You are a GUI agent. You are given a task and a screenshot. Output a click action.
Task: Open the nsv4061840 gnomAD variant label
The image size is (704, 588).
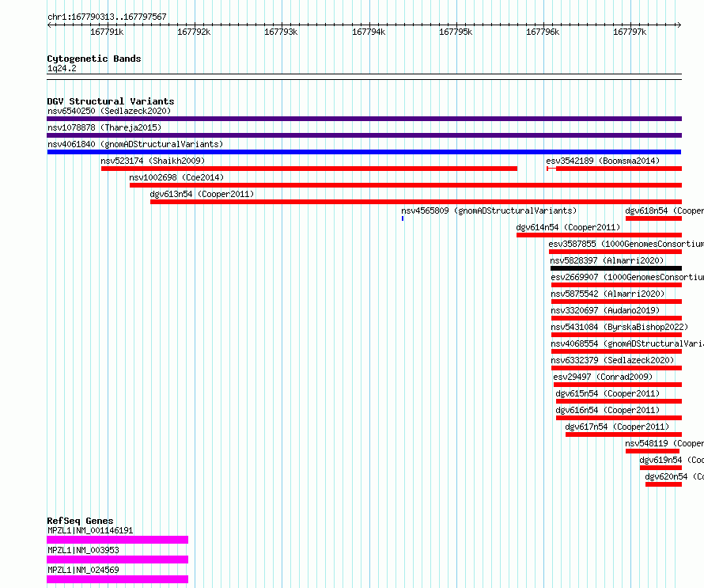coord(135,144)
